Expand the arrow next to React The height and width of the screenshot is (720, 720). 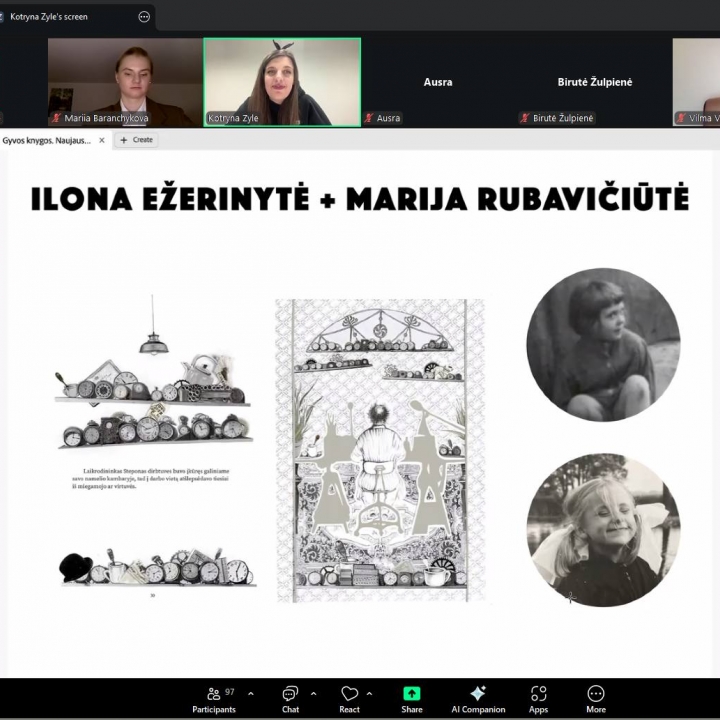coord(370,693)
